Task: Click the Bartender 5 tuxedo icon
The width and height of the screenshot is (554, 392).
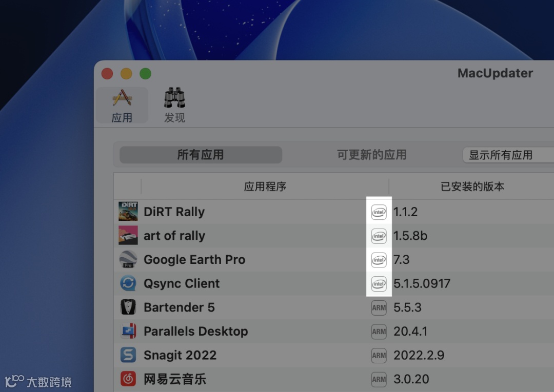Action: 128,307
